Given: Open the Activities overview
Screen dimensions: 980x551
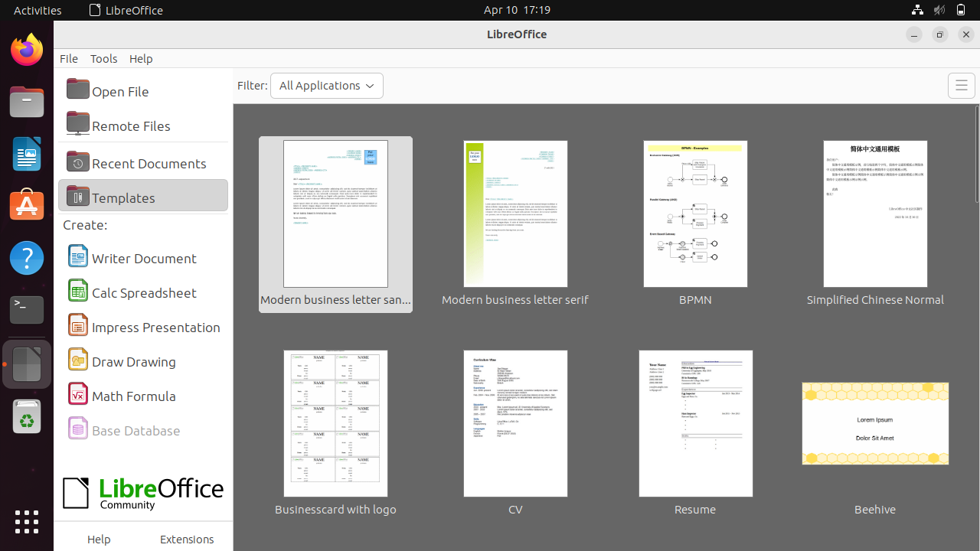Looking at the screenshot, I should point(37,10).
